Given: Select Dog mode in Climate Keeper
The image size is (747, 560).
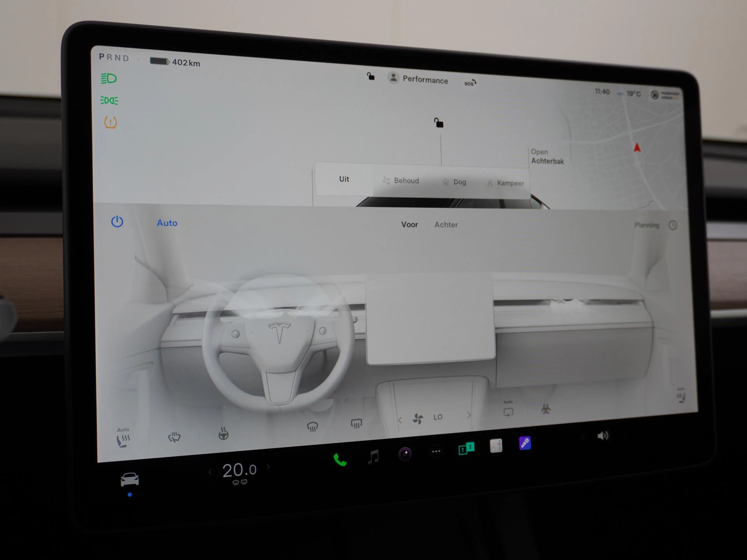Looking at the screenshot, I should [x=456, y=181].
